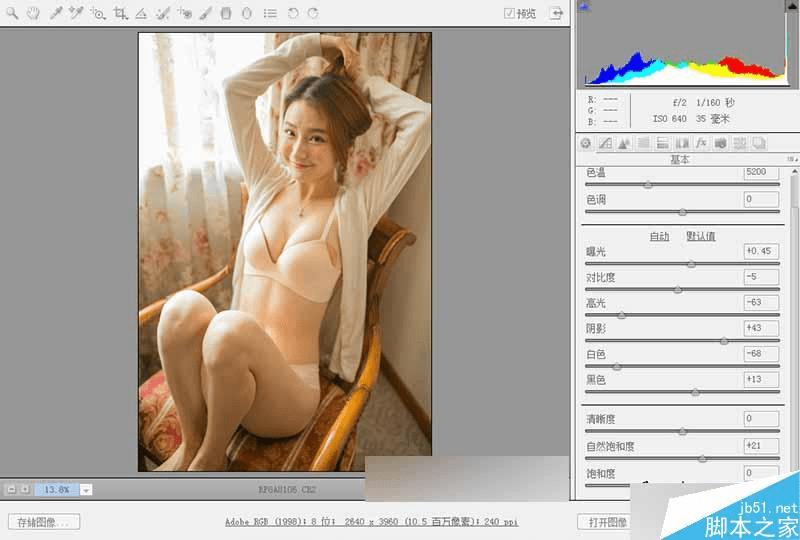Click the 阴影 value field +43
Screen dimensions: 800x540
[x=761, y=328]
